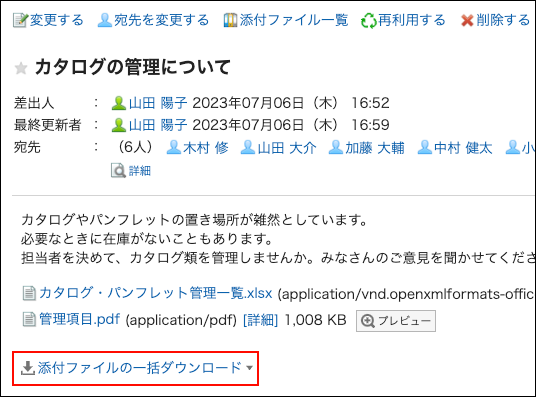Click the download icon of 添付ファイルの一括ダウンロード

click(28, 368)
